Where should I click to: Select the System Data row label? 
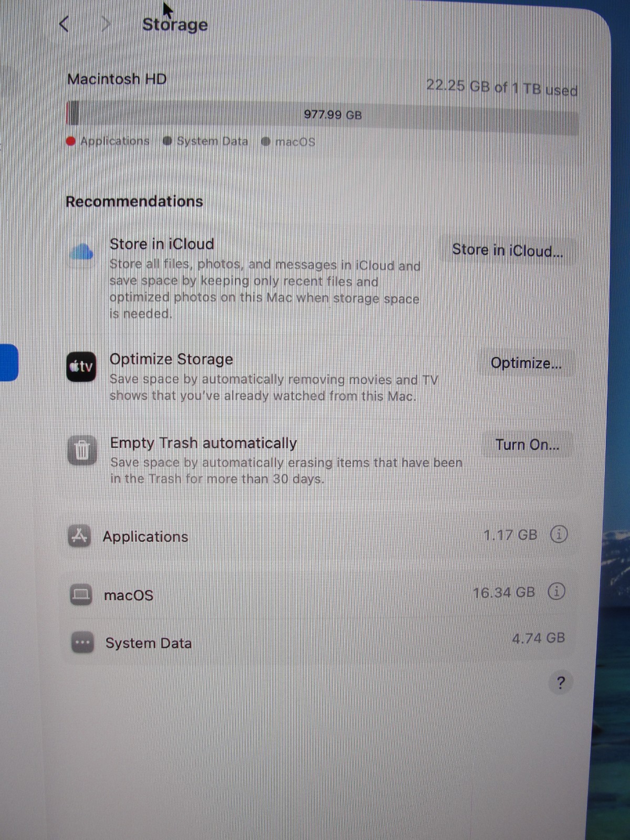click(x=149, y=643)
